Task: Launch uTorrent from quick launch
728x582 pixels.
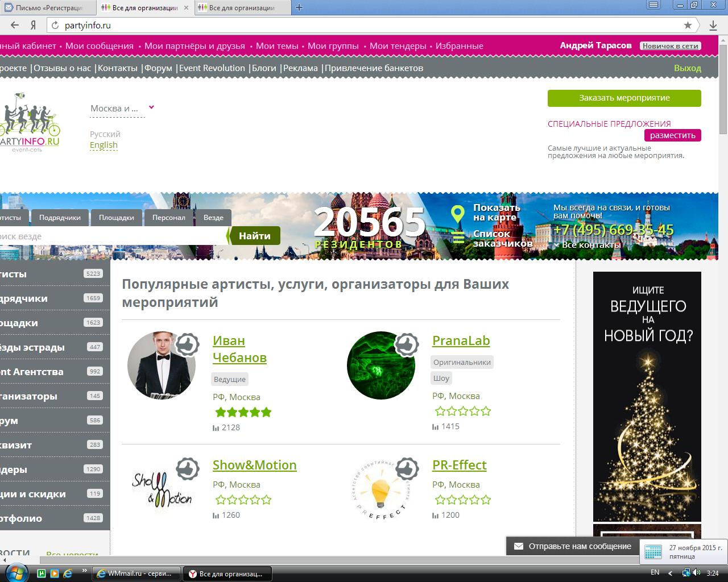Action: tap(42, 573)
